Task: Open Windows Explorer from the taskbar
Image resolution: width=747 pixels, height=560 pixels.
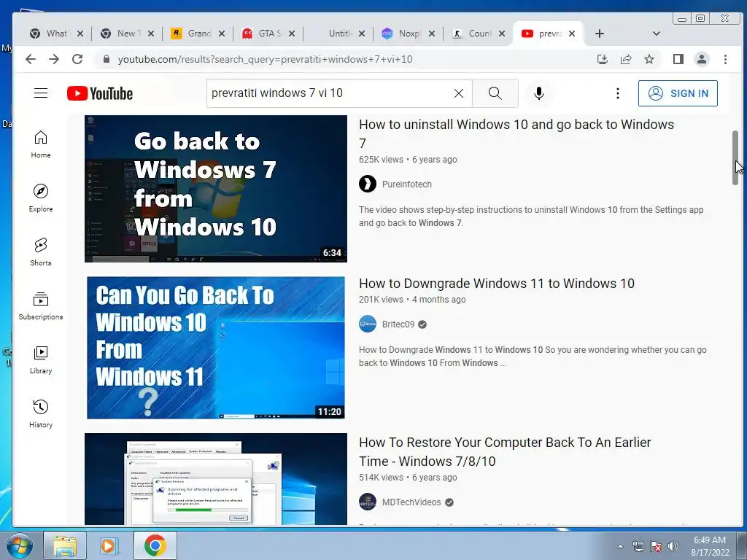Action: (x=65, y=545)
